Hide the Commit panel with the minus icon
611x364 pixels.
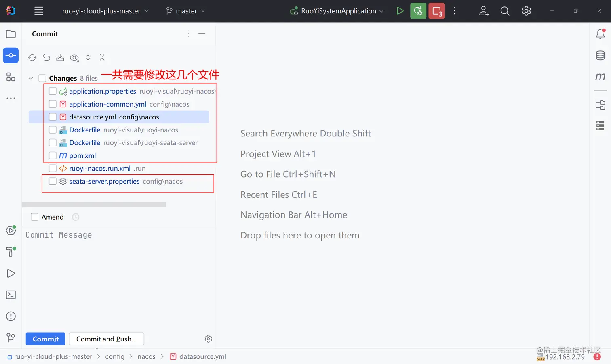[202, 34]
